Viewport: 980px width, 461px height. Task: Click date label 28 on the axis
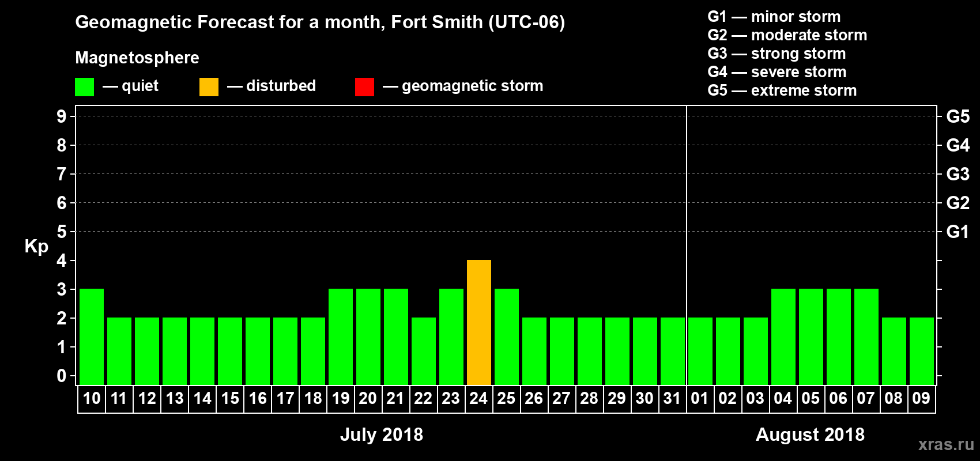tap(589, 399)
